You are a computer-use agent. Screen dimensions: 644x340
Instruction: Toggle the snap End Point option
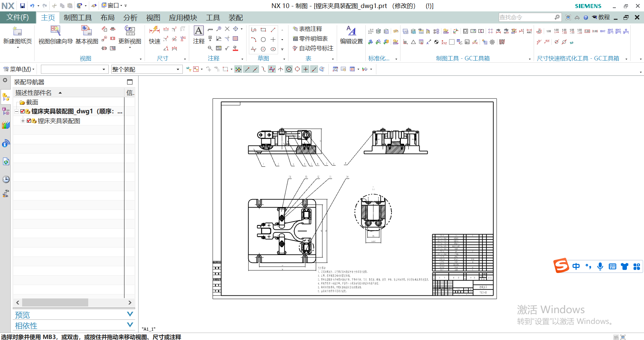[x=247, y=69]
